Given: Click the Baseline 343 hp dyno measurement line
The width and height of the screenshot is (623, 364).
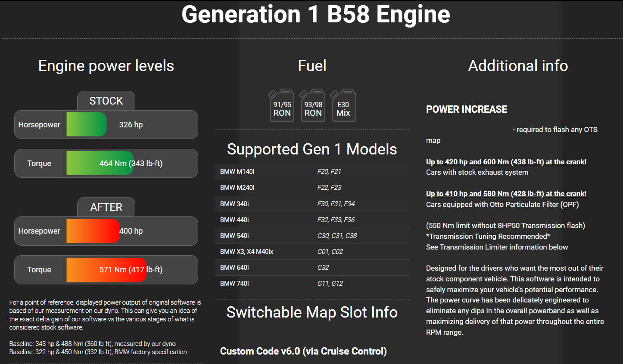Looking at the screenshot, I should [93, 344].
